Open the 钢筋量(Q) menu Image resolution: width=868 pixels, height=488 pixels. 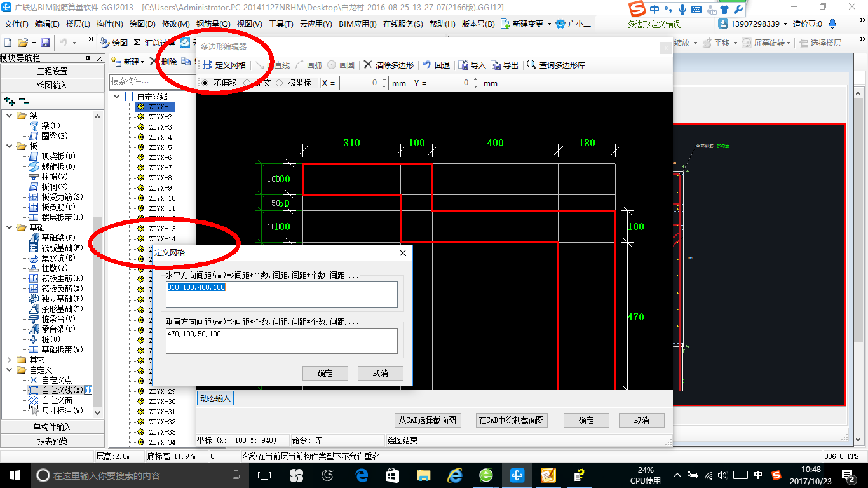(x=214, y=24)
